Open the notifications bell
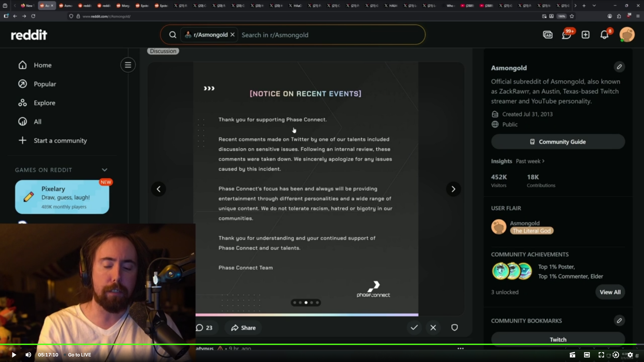Screen dimensions: 644x362 click(604, 35)
